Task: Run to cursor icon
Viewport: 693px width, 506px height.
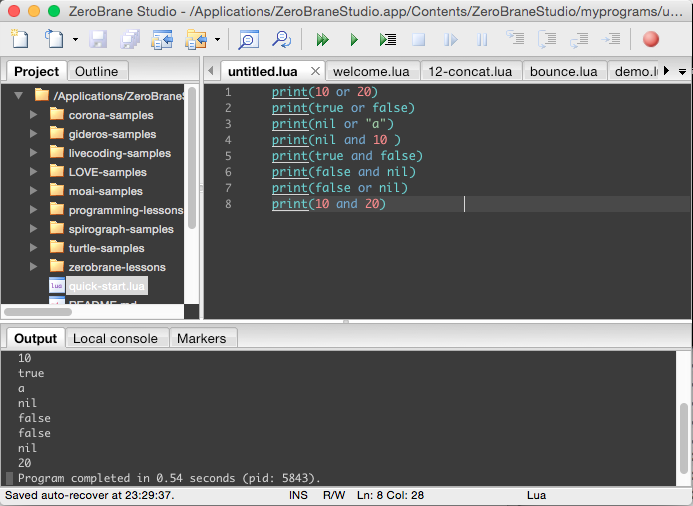Action: 388,40
